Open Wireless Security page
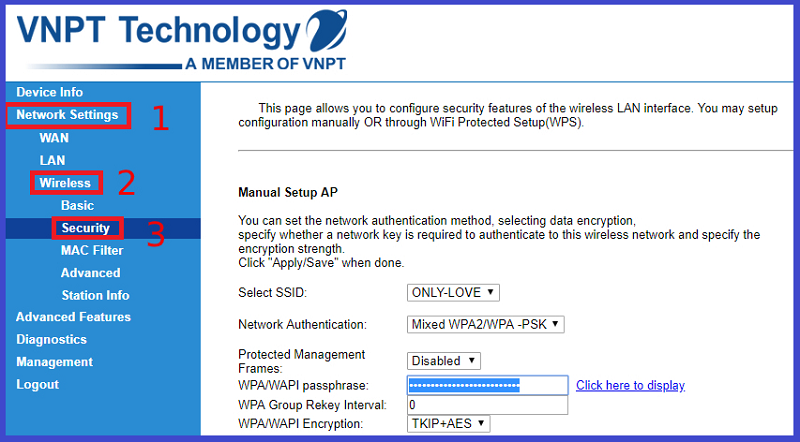 pyautogui.click(x=85, y=228)
